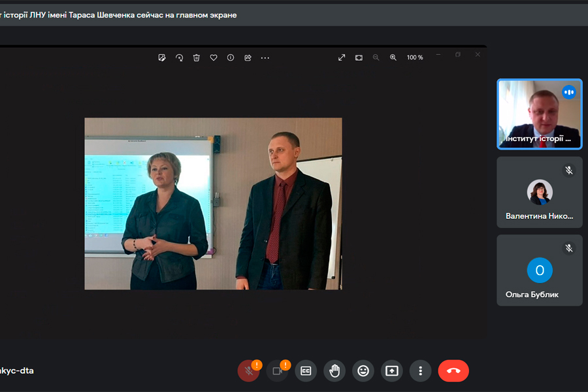Screen dimensions: 588x392
Task: Raise hand in the meeting
Action: 335,371
